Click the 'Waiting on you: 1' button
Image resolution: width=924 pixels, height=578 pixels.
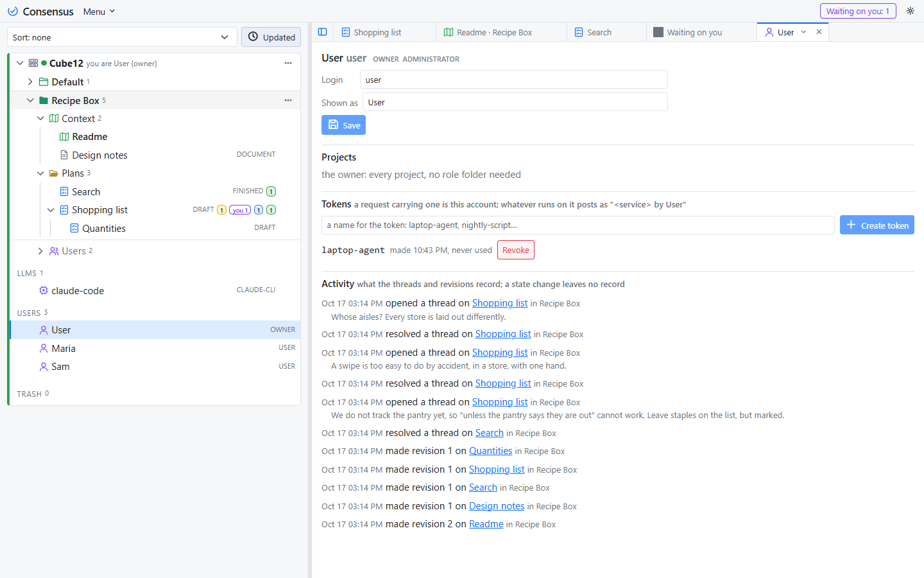pos(858,11)
